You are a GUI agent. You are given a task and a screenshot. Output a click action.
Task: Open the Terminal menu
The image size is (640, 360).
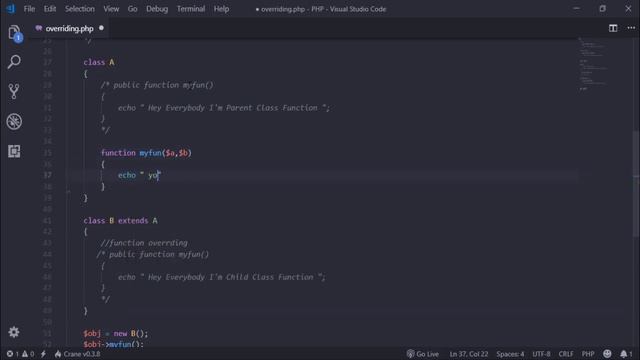(191, 9)
